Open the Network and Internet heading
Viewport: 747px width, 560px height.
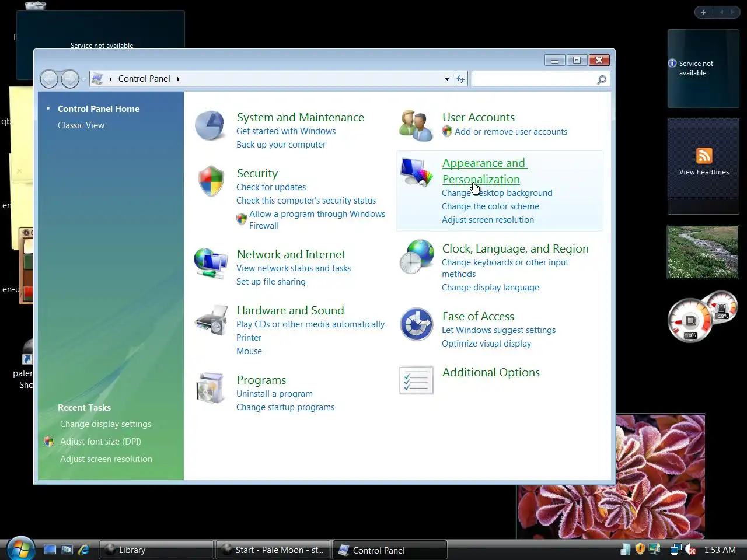click(x=291, y=254)
